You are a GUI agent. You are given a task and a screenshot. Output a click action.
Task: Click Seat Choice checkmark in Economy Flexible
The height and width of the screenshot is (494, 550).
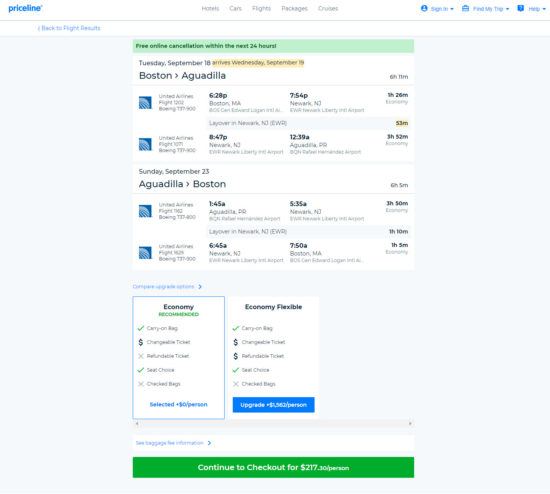coord(236,370)
